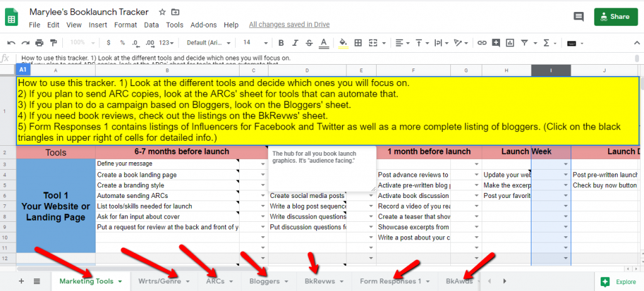
Task: Click the Name box showing A1
Action: (x=23, y=70)
